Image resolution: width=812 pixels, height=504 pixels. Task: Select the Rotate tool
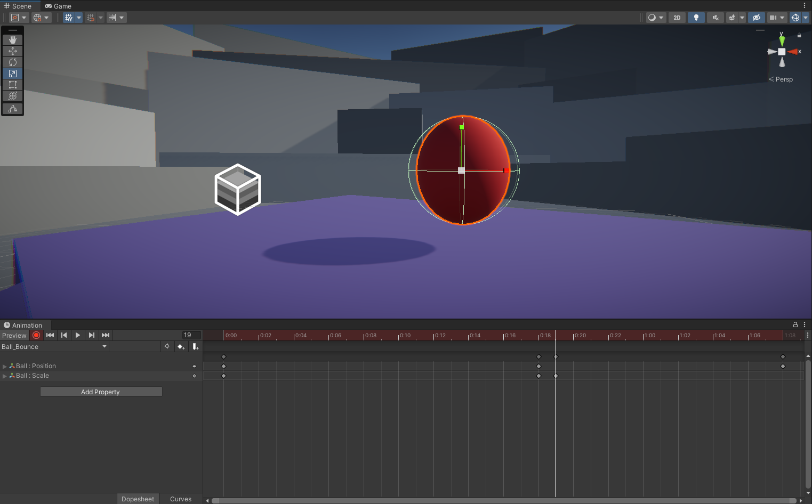13,62
